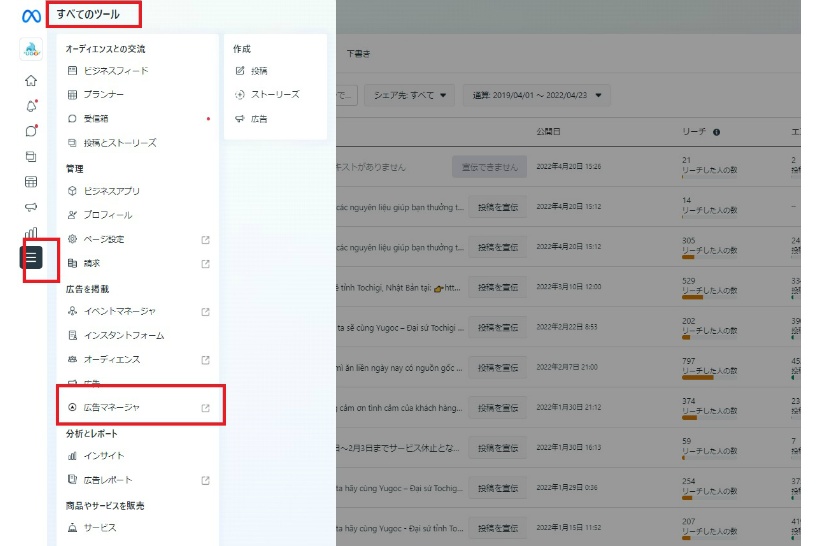Sort by 公開日 column header
This screenshot has width=819, height=546.
(548, 132)
